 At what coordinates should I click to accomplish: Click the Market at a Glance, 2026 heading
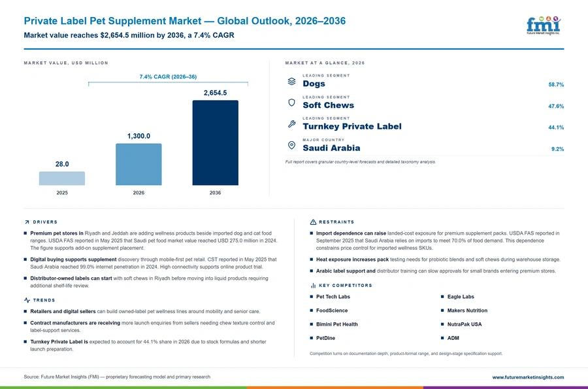click(x=325, y=63)
